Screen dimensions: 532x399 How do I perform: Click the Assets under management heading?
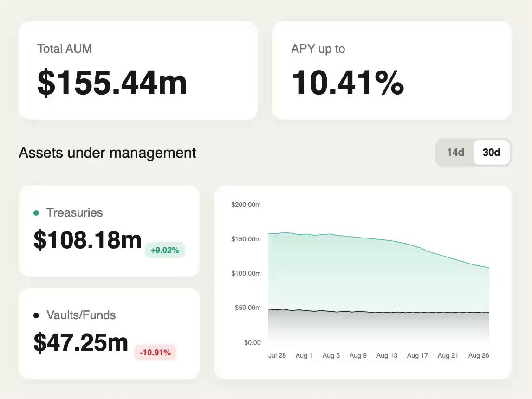(107, 153)
